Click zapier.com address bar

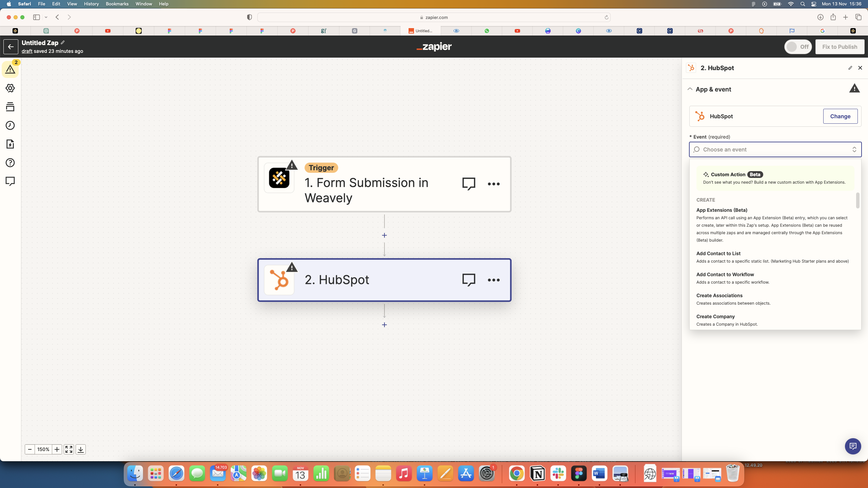click(434, 17)
